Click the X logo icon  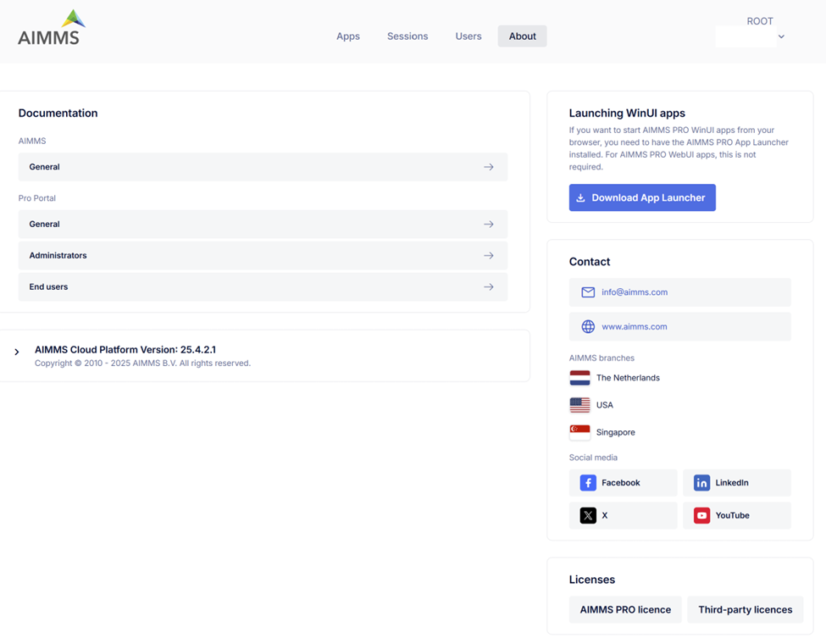pyautogui.click(x=588, y=515)
